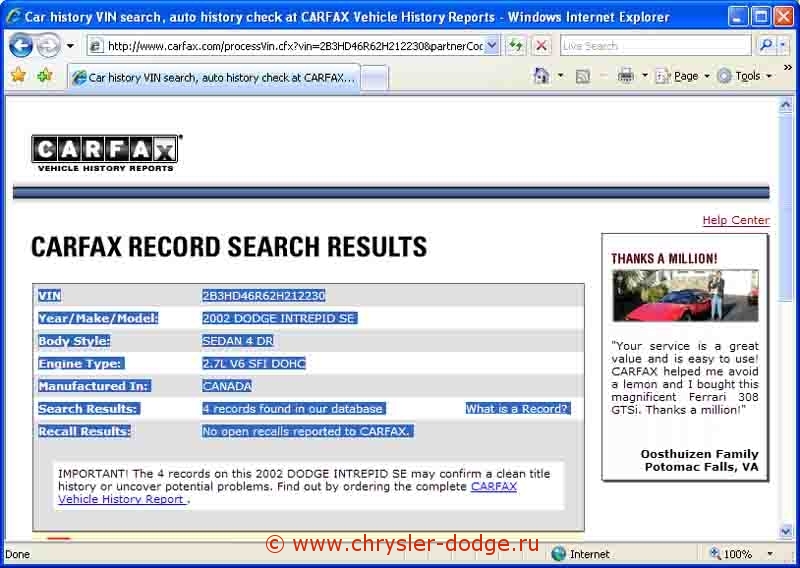Click No open recalls reported to CARFAX text
The height and width of the screenshot is (568, 800).
(306, 431)
